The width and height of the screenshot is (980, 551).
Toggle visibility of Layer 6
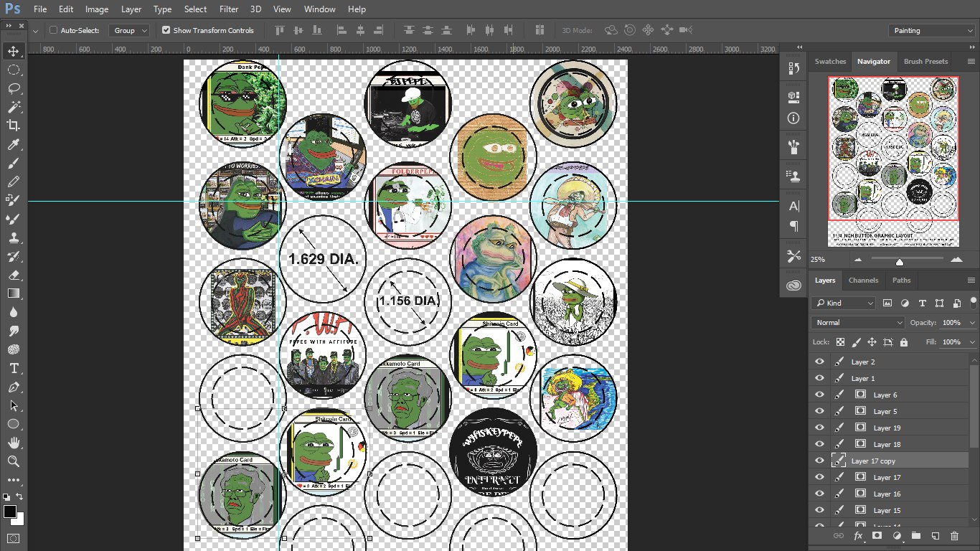click(819, 395)
